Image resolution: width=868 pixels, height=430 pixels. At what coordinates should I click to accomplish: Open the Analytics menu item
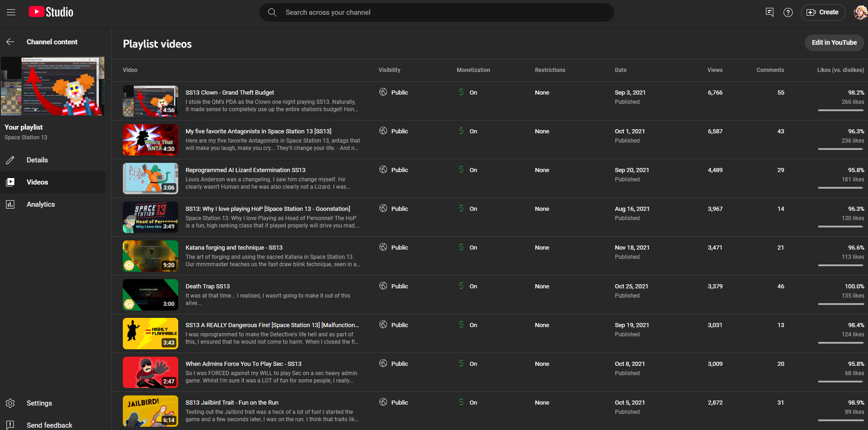click(x=53, y=204)
